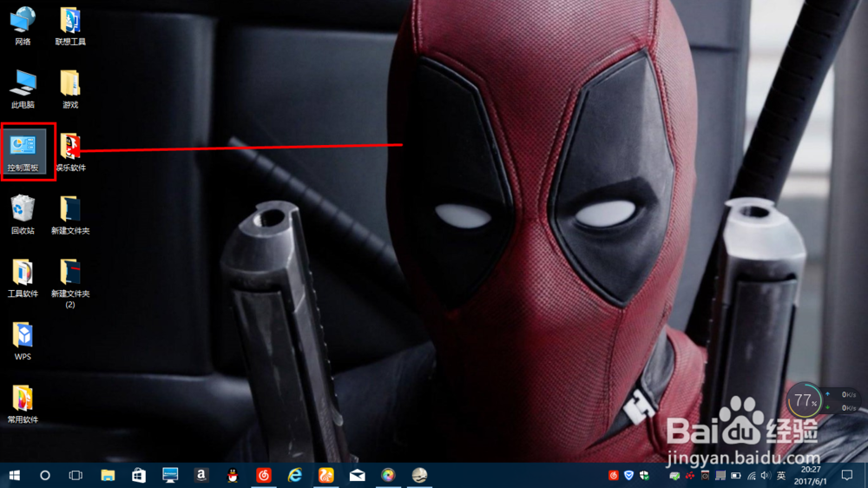The image size is (868, 488).
Task: Click the 0K/s network speed widget
Action: point(841,401)
